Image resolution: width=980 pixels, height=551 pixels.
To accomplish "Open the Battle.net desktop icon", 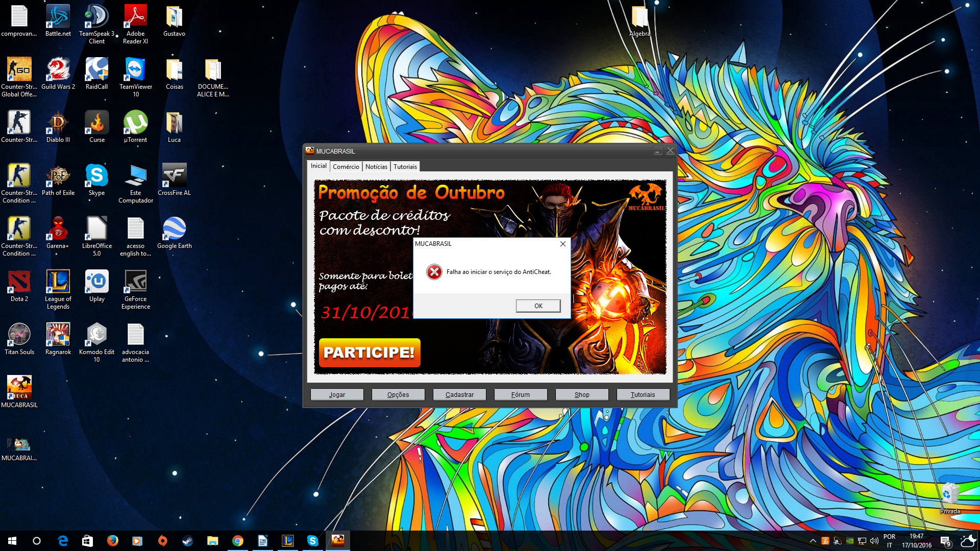I will [58, 20].
